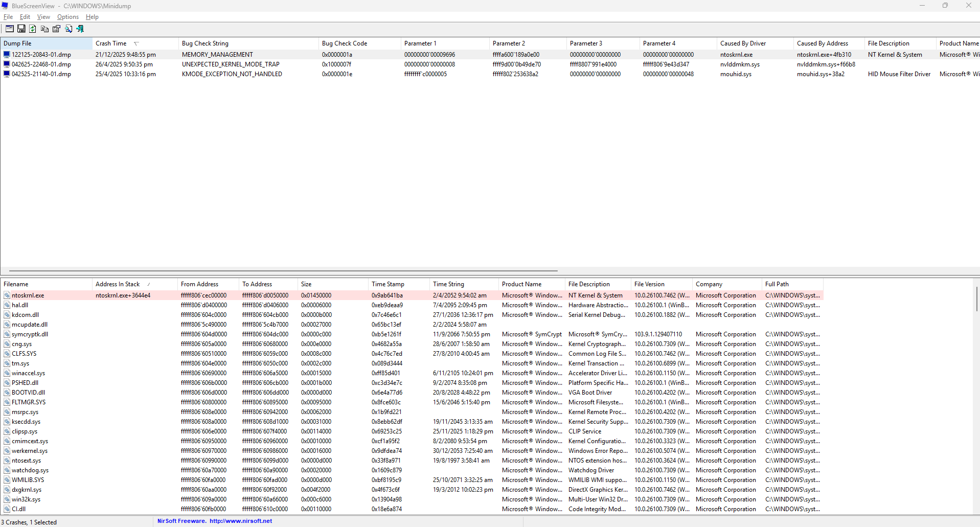This screenshot has height=527, width=980.
Task: Click the upper pane horizontal scrollbar
Action: click(x=283, y=271)
